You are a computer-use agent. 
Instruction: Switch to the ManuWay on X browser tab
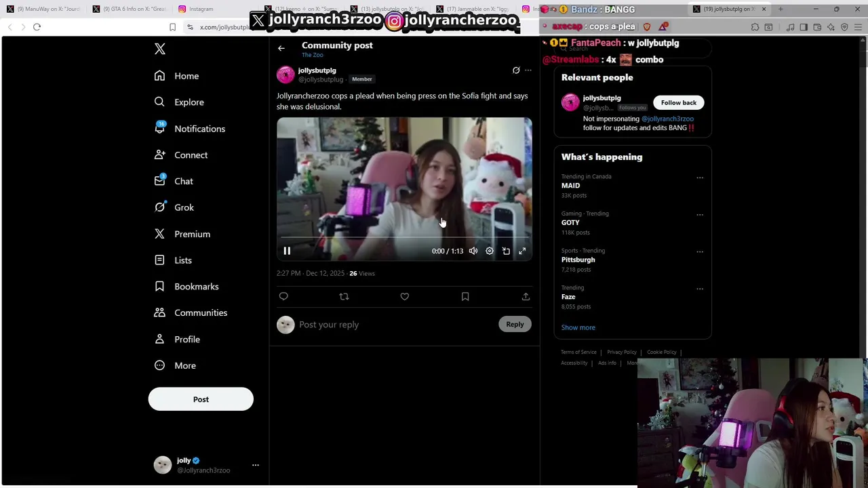point(45,9)
